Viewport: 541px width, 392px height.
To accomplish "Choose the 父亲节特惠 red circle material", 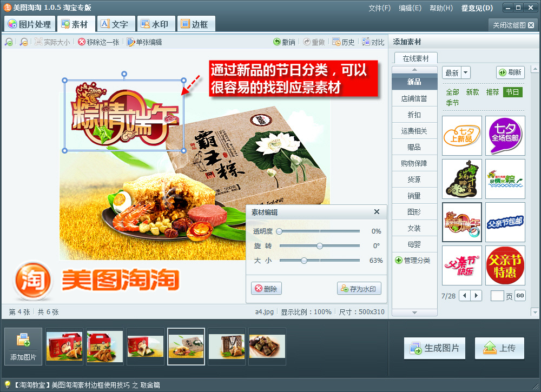I will [x=505, y=265].
